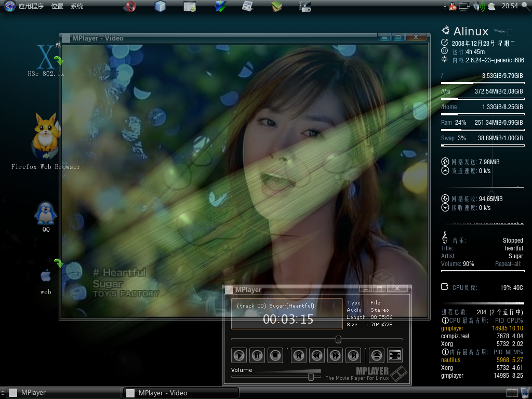Click the distro logo icon in the top panel

click(9, 6)
